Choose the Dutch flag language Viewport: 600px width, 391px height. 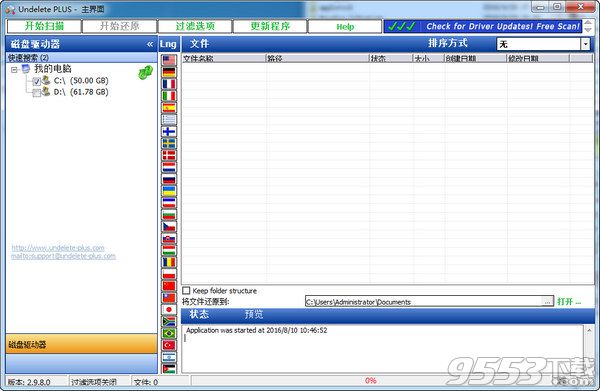(x=169, y=167)
